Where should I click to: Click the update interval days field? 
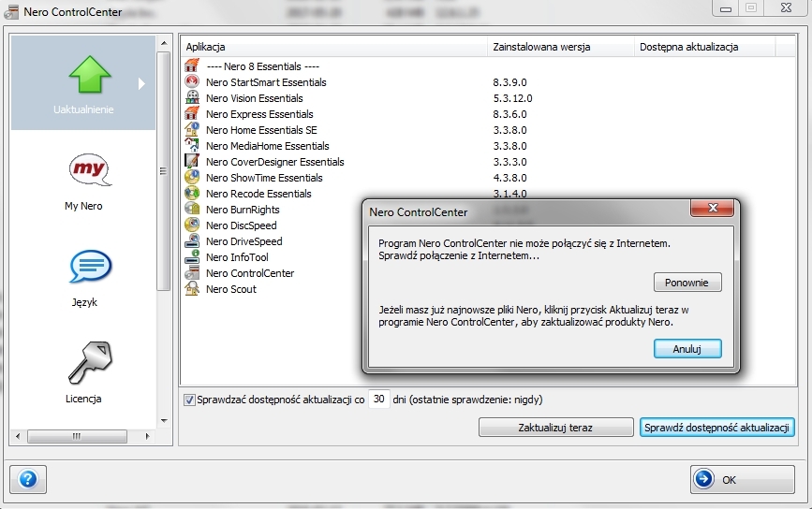tap(379, 400)
